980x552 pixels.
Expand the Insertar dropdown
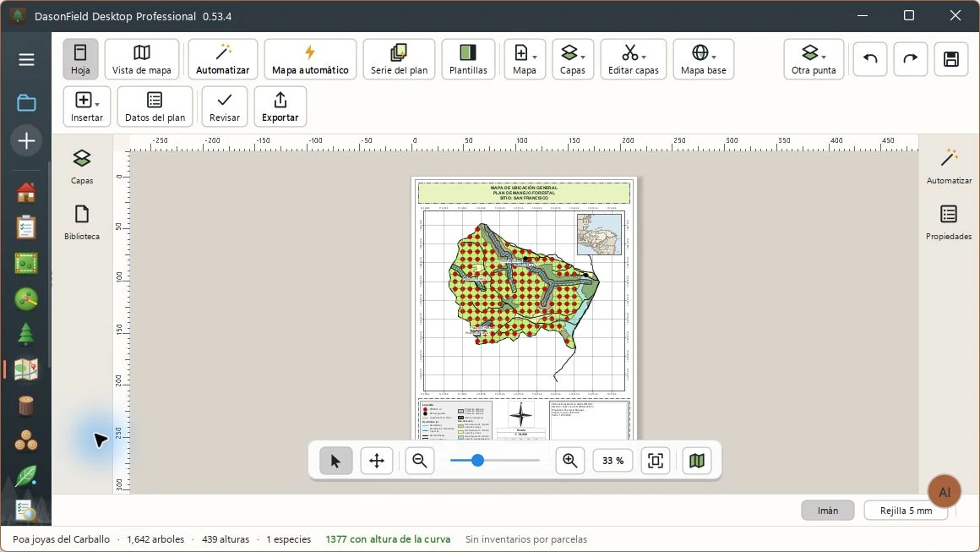tap(87, 107)
